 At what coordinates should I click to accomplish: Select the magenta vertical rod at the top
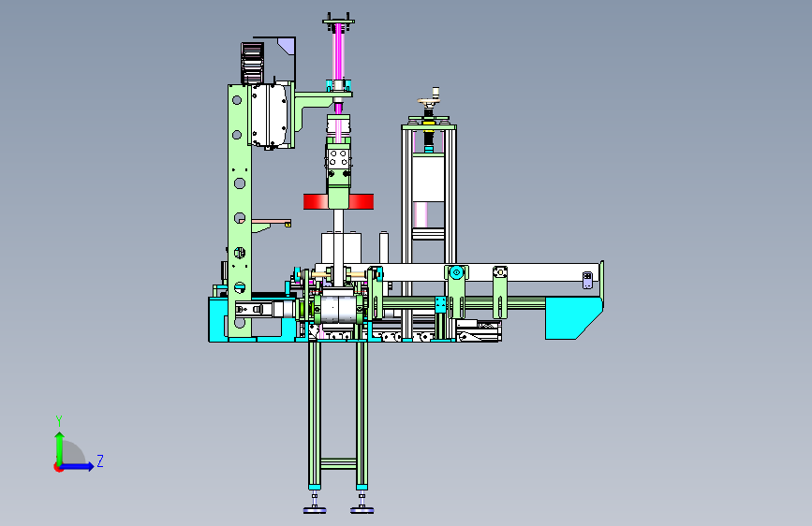(x=339, y=50)
